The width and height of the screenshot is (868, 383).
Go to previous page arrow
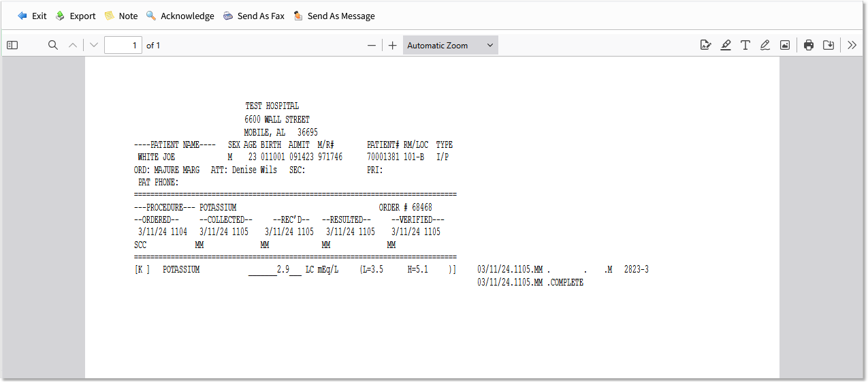[x=73, y=45]
